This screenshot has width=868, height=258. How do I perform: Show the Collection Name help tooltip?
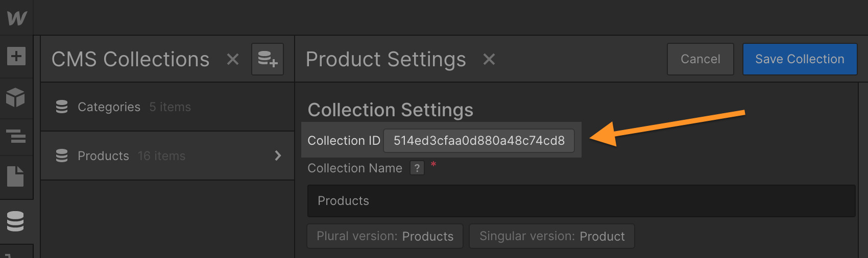click(417, 168)
